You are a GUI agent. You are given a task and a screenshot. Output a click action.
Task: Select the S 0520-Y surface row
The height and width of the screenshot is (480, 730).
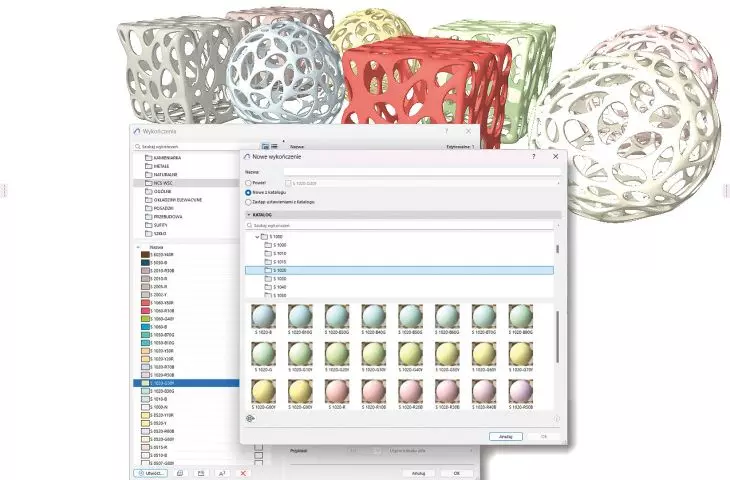pyautogui.click(x=186, y=423)
